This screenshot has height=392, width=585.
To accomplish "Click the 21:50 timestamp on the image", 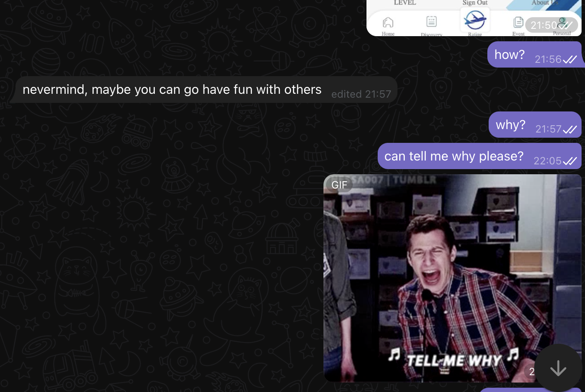I will tap(544, 25).
